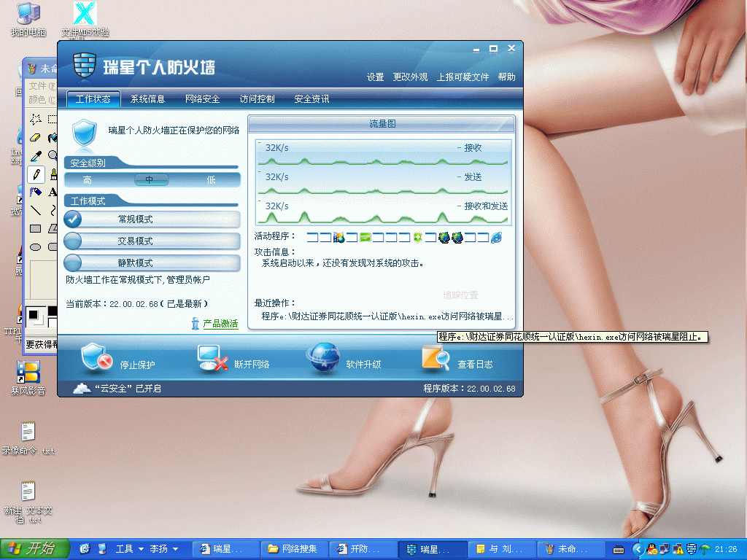This screenshot has height=560, width=747.
Task: Open the 帮助 menu
Action: pos(506,77)
